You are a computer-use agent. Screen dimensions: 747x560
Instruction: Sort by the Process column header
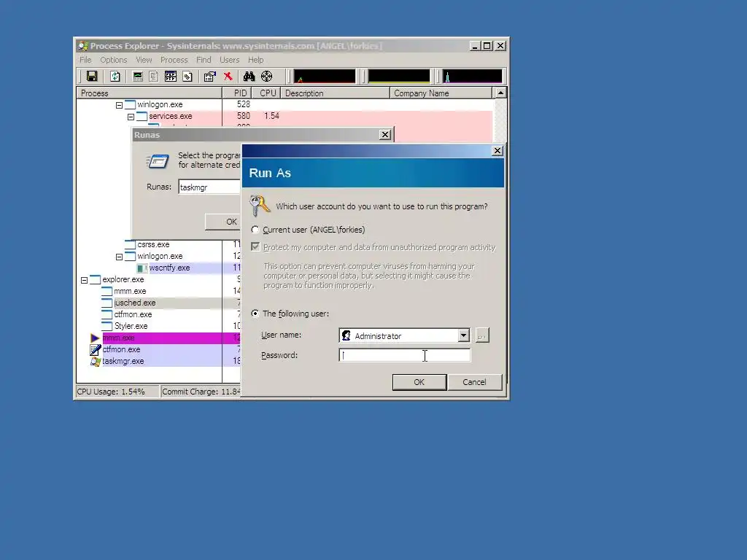149,93
